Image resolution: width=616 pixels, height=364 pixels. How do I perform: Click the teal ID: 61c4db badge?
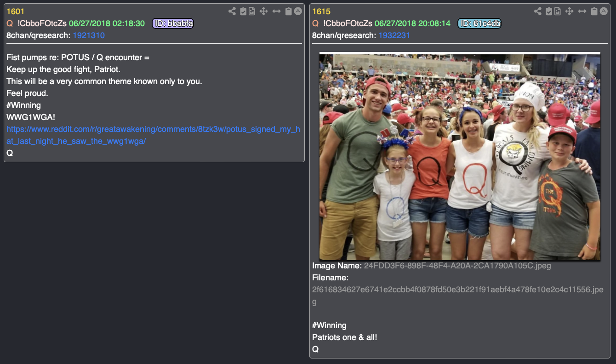coord(479,23)
